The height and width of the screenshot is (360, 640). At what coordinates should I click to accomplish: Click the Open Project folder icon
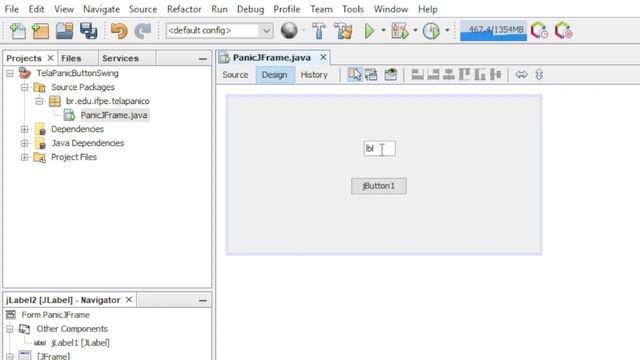point(64,31)
